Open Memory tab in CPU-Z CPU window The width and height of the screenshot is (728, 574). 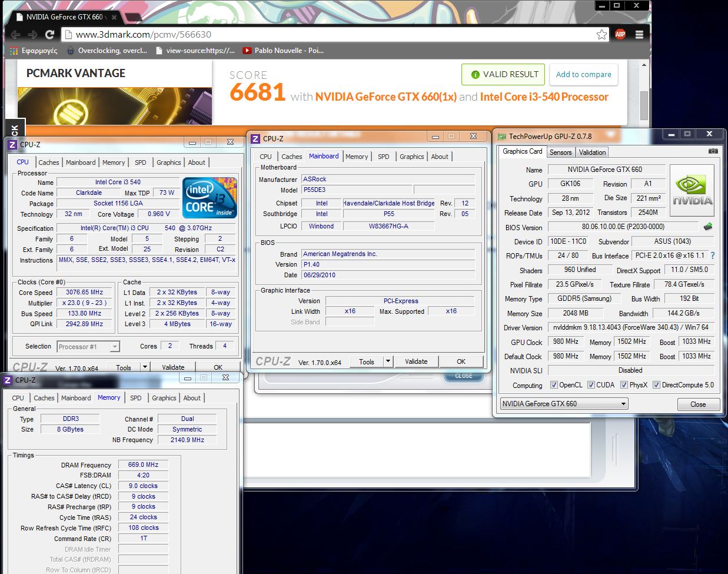(114, 162)
